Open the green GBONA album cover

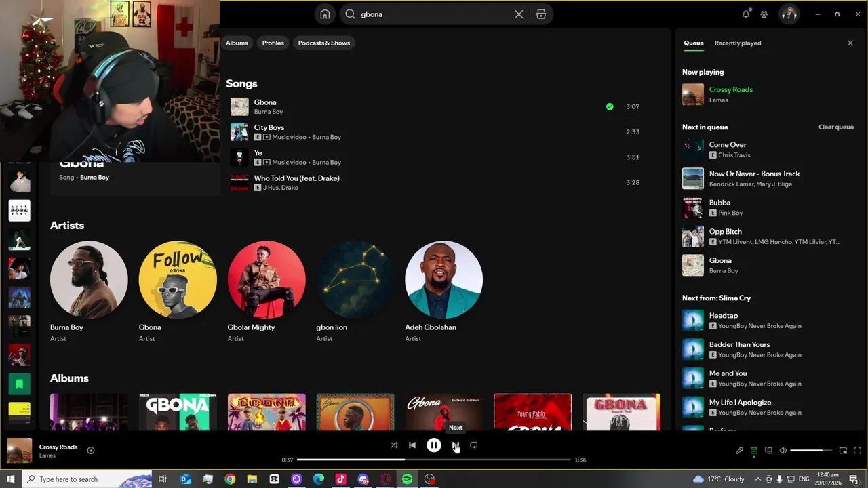tap(178, 412)
